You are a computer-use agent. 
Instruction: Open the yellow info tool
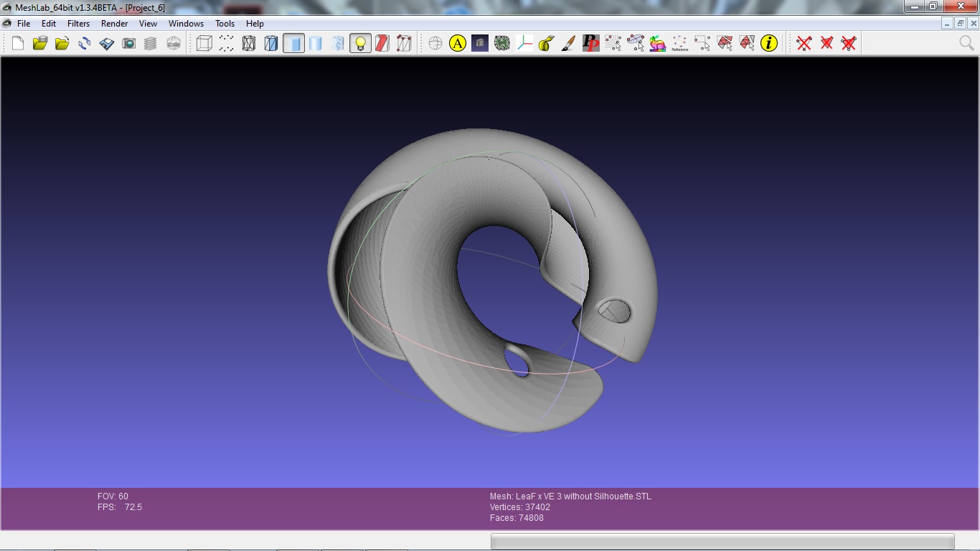coord(769,44)
